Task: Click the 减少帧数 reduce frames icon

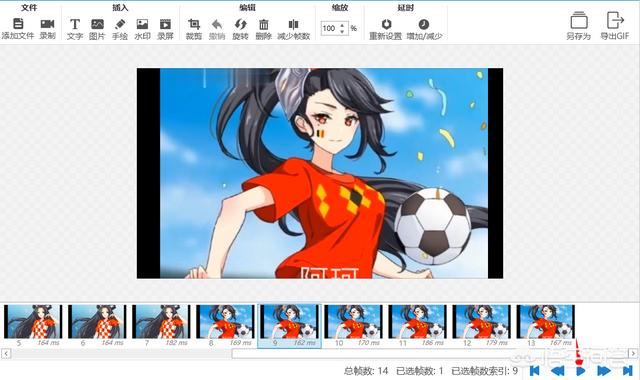Action: point(293,24)
